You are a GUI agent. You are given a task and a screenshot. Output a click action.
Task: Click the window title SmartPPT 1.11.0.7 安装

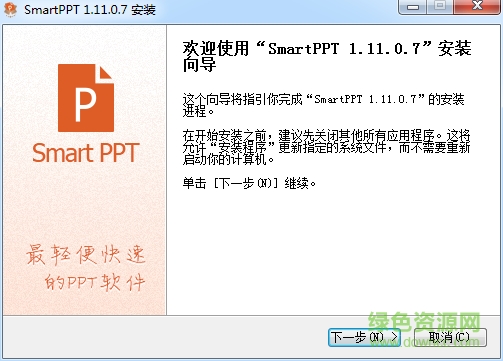pos(90,10)
